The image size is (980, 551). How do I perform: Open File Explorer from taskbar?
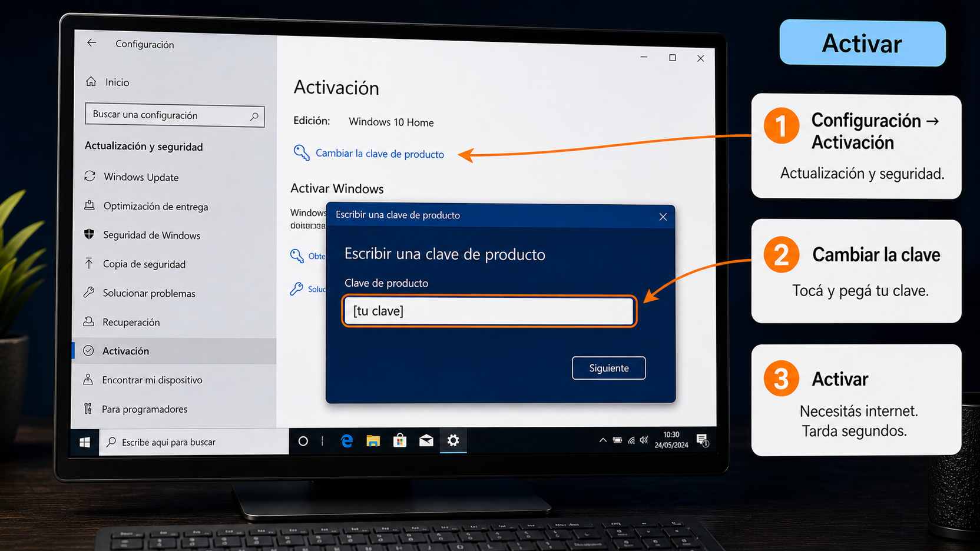[373, 440]
